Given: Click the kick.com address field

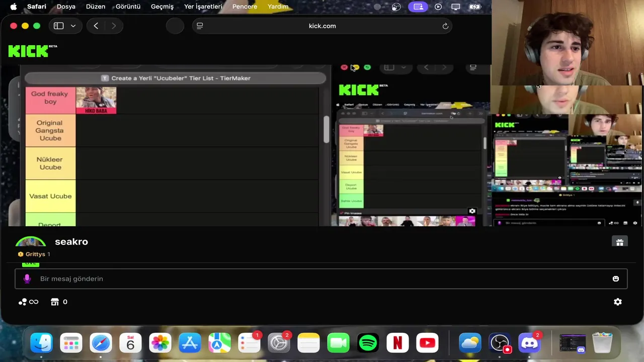Looking at the screenshot, I should (322, 26).
